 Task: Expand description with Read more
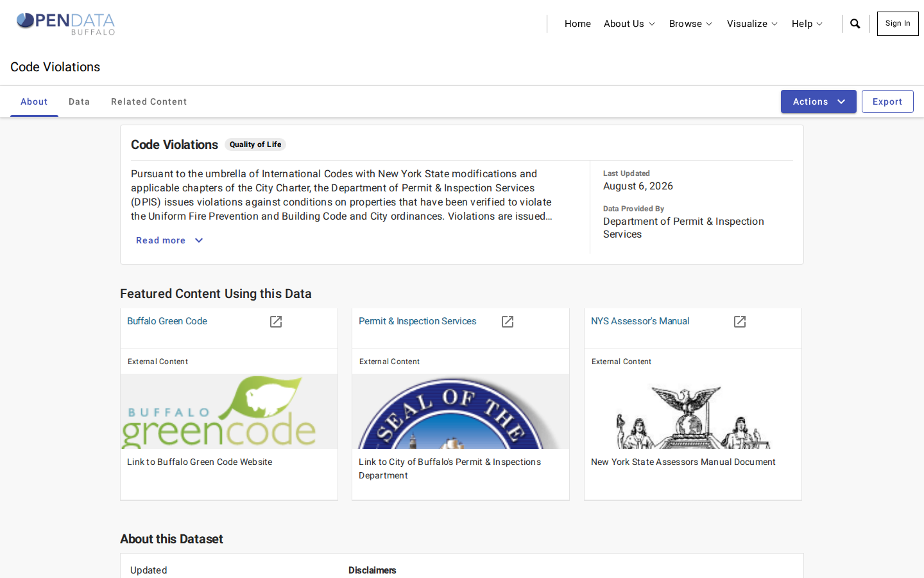tap(169, 240)
